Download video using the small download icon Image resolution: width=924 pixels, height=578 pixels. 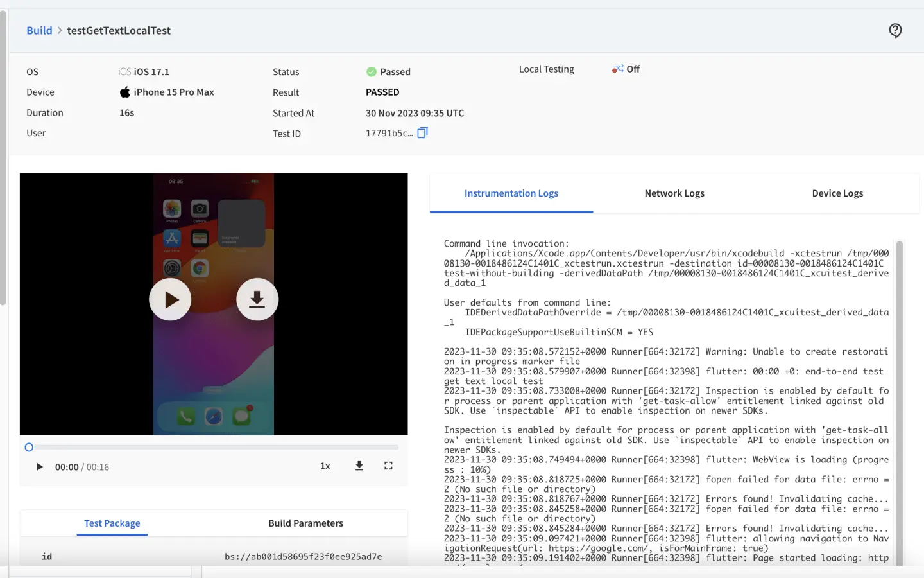[x=359, y=466]
